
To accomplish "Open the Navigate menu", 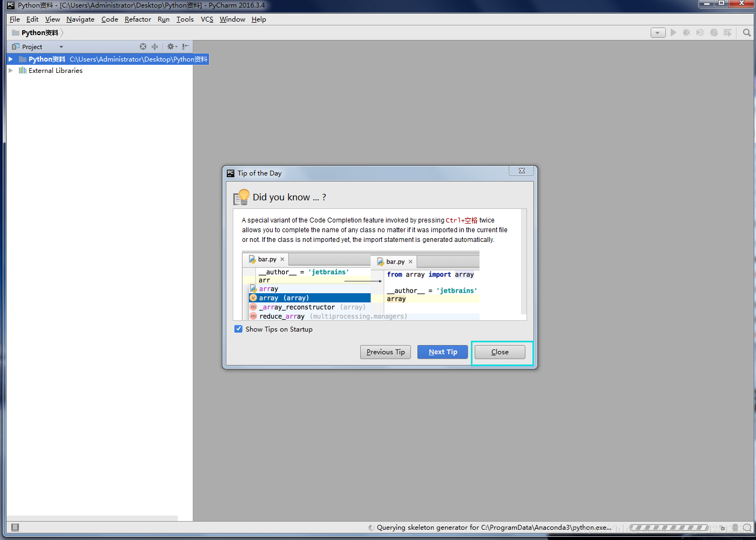I will [80, 19].
